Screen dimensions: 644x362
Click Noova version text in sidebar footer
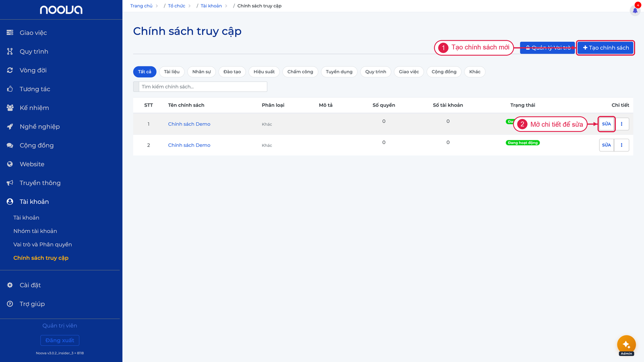[x=60, y=353]
